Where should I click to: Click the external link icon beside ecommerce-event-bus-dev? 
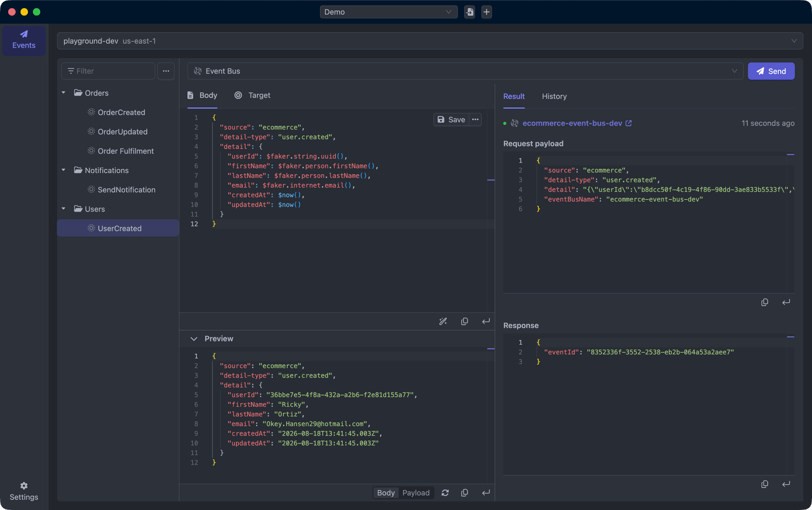(628, 123)
